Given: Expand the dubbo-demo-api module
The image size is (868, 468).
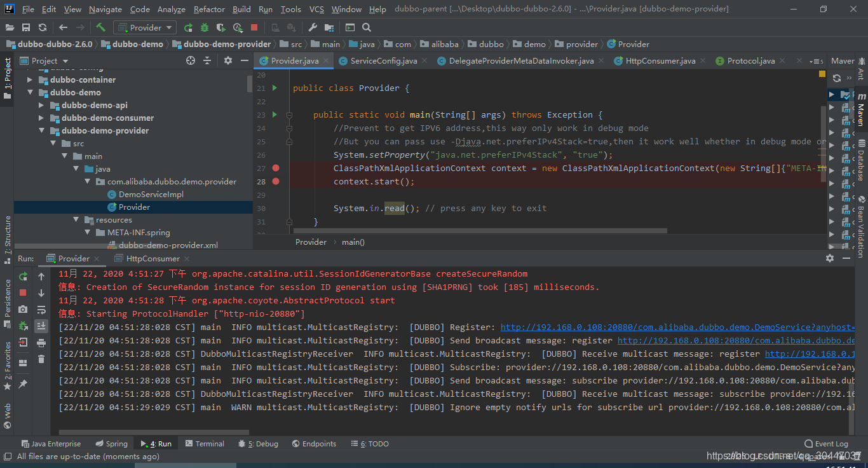Looking at the screenshot, I should tap(41, 106).
